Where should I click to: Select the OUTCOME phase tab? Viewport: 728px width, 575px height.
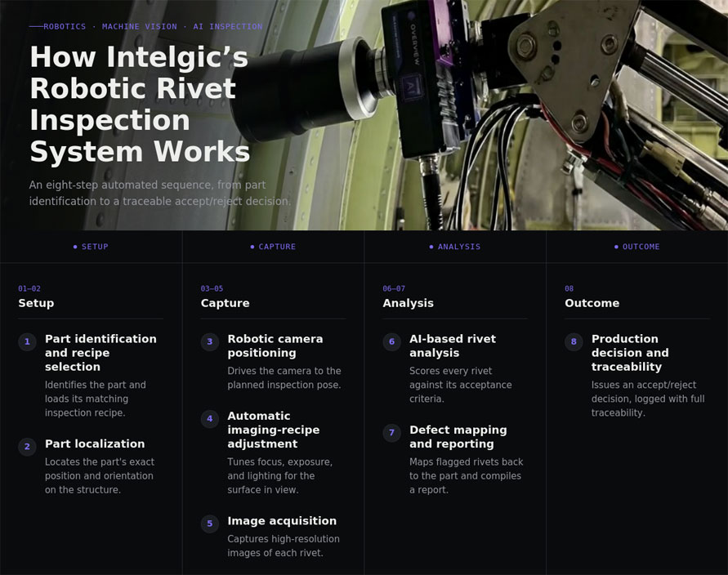[x=637, y=247]
